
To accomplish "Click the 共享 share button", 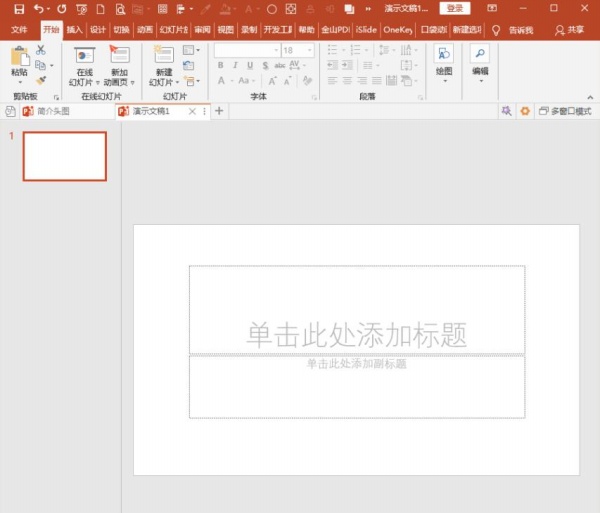I will [x=570, y=30].
